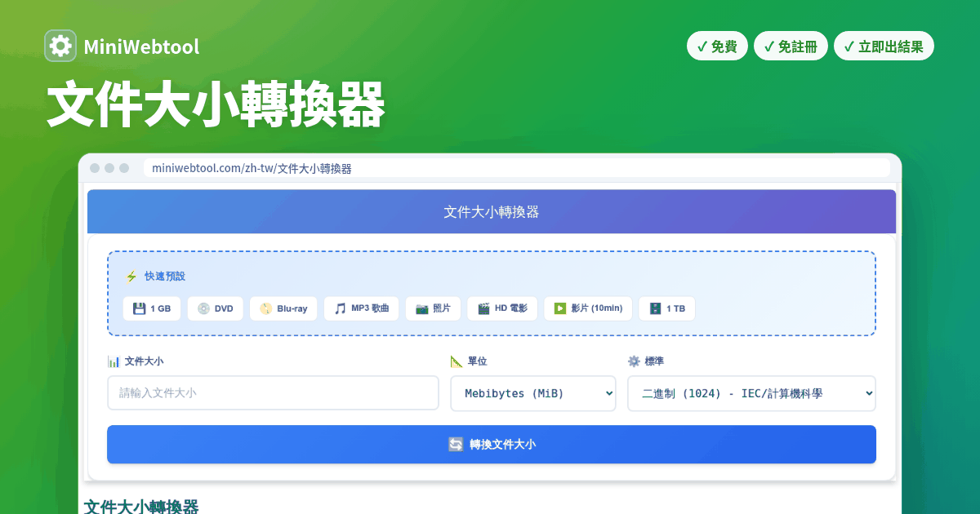Image resolution: width=980 pixels, height=514 pixels.
Task: Click the lightning bolt icon by 快速預設
Action: coord(131,277)
